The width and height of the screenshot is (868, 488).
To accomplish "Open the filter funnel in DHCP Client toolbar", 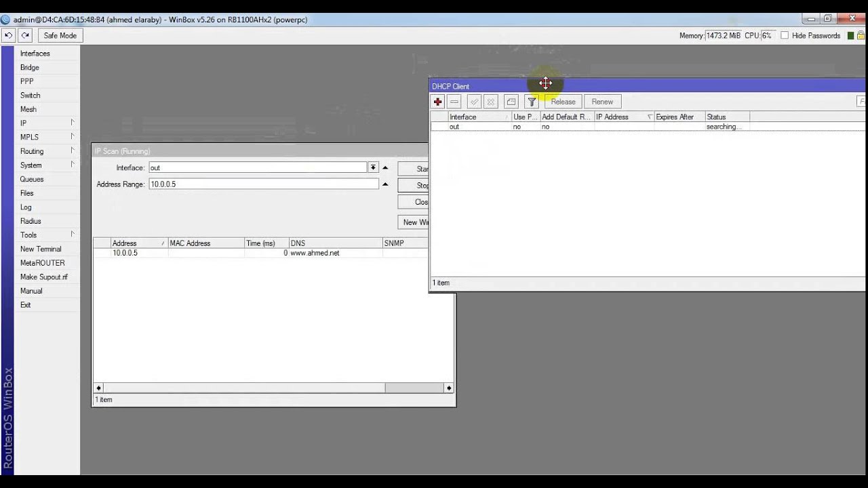I will pyautogui.click(x=532, y=102).
